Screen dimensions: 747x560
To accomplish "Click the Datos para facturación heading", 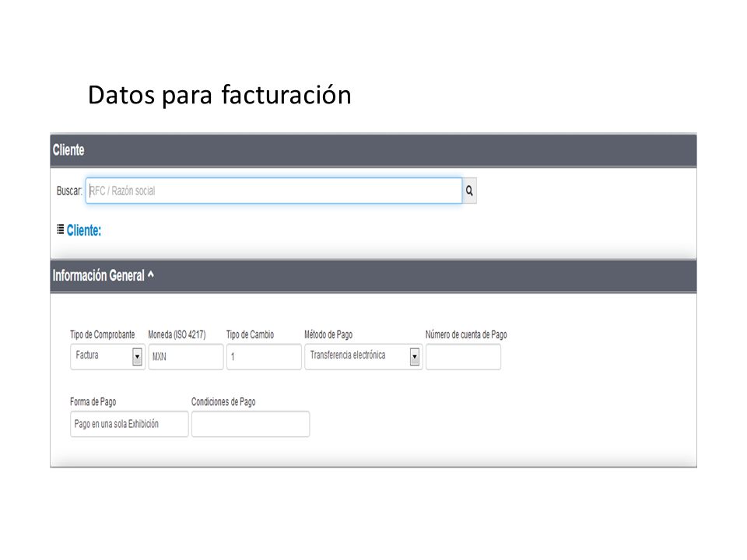I will 219,95.
